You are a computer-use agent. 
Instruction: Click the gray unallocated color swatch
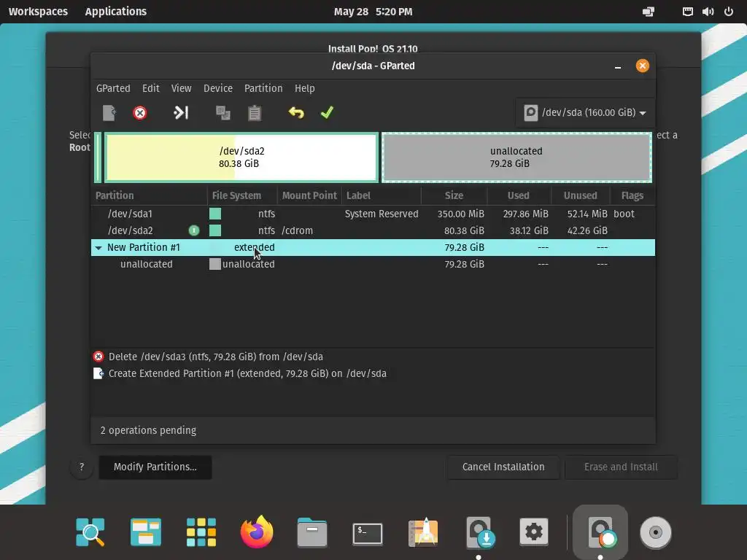tap(215, 264)
